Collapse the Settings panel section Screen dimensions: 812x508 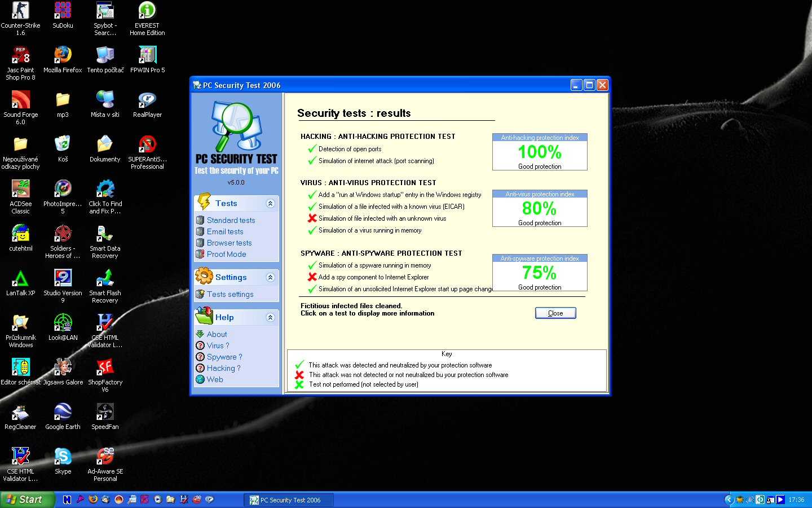(270, 277)
